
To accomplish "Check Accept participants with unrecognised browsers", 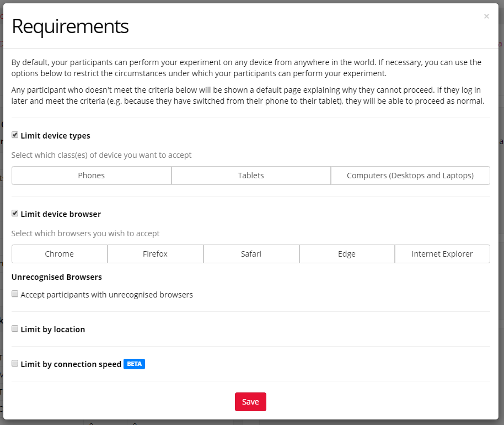I will [15, 293].
